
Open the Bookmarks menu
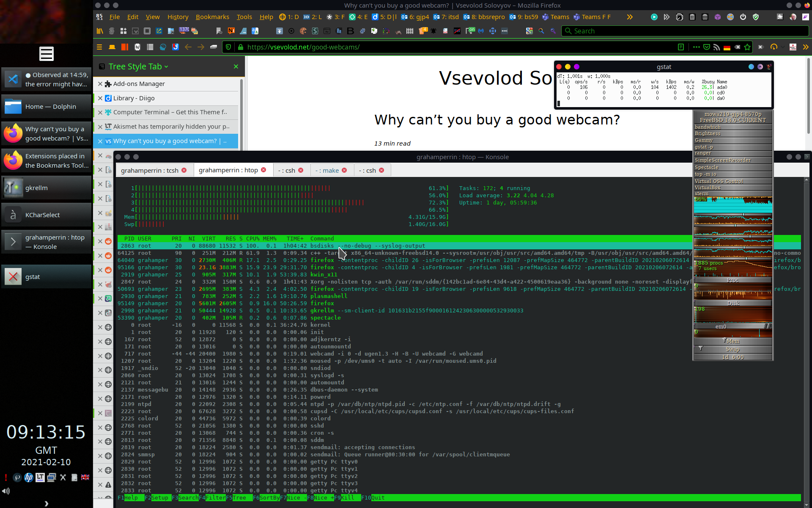click(x=212, y=17)
